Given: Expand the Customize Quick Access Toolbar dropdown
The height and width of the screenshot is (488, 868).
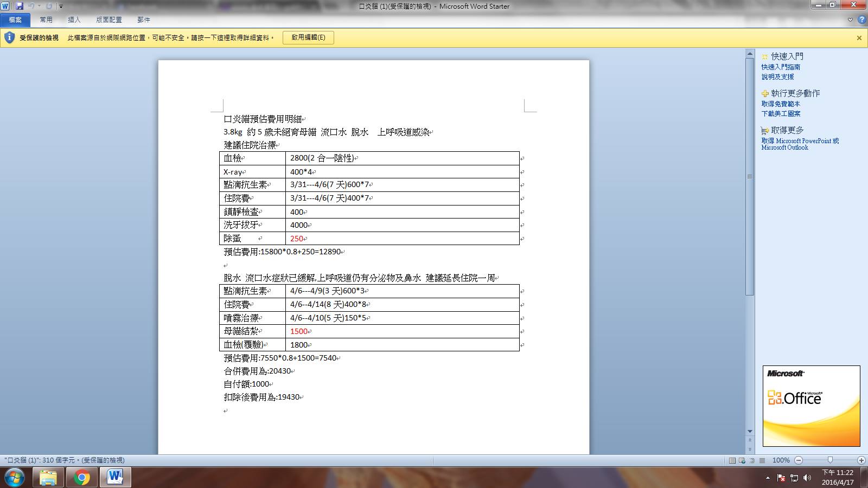Looking at the screenshot, I should (61, 7).
